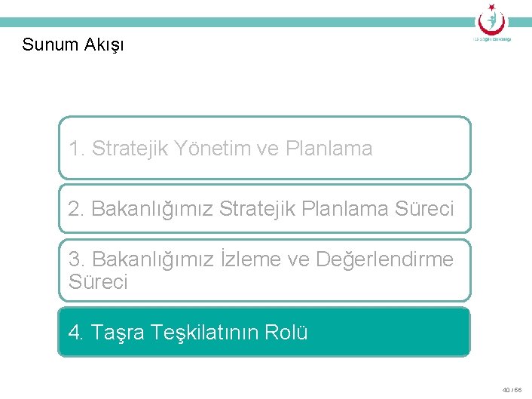Screen dimensions: 532x399
Task: Click the word 'Değerlendirme' in item 3
Action: (384, 259)
